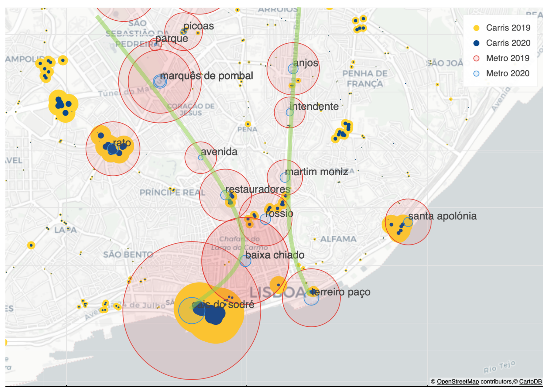Click the red Metro 2019 legend circle

[x=476, y=58]
